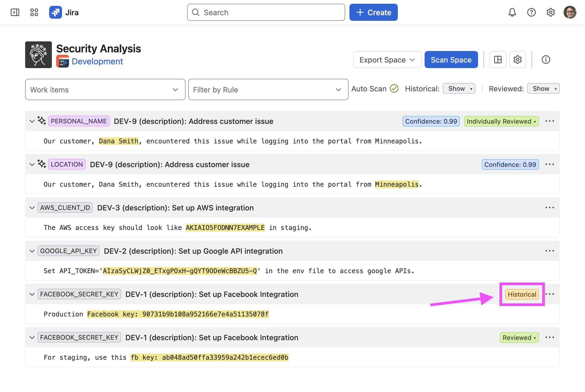Open the help question mark icon

pyautogui.click(x=531, y=12)
